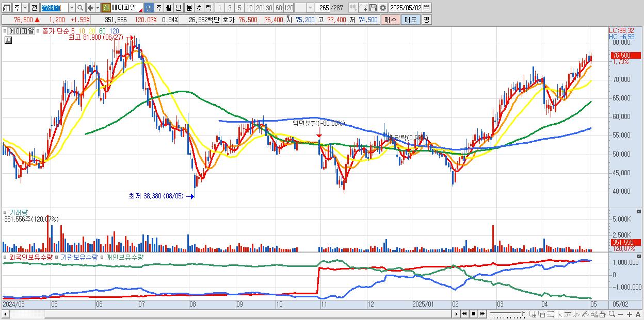
Task: Click the stock code input field 278470
Action: (x=54, y=8)
